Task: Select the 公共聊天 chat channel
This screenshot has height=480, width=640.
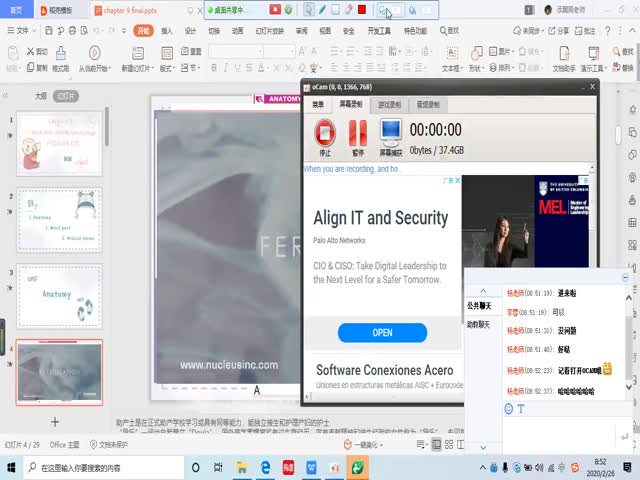Action: click(479, 306)
